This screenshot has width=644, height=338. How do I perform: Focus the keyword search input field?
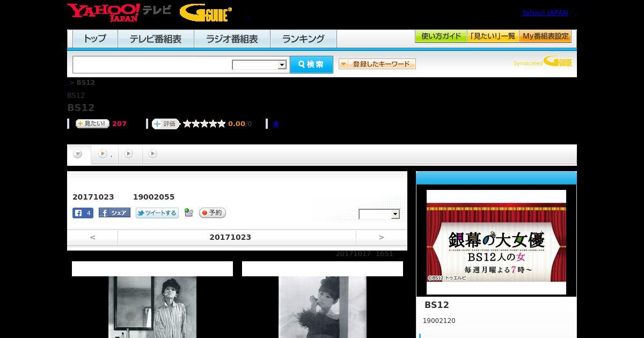[x=153, y=64]
